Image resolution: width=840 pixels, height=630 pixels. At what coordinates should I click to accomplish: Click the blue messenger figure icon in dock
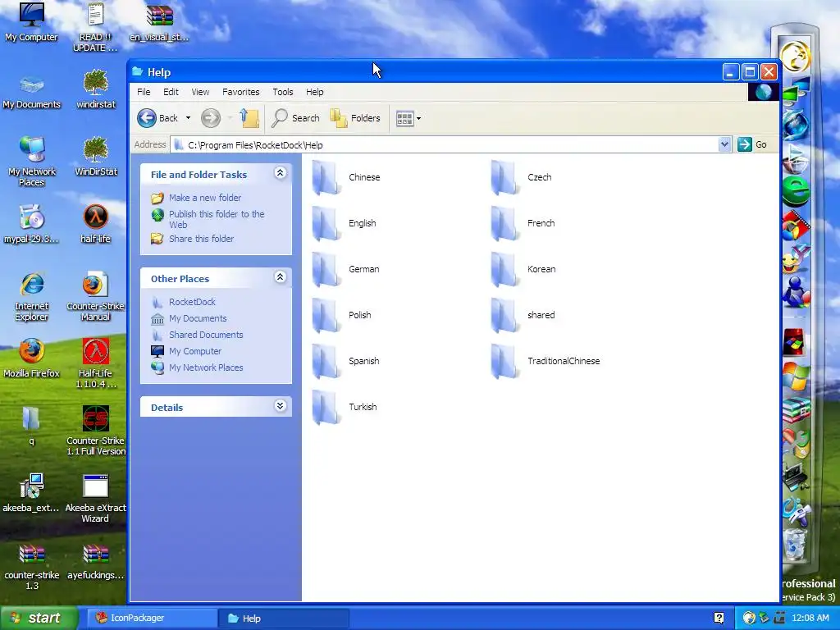coord(796,291)
